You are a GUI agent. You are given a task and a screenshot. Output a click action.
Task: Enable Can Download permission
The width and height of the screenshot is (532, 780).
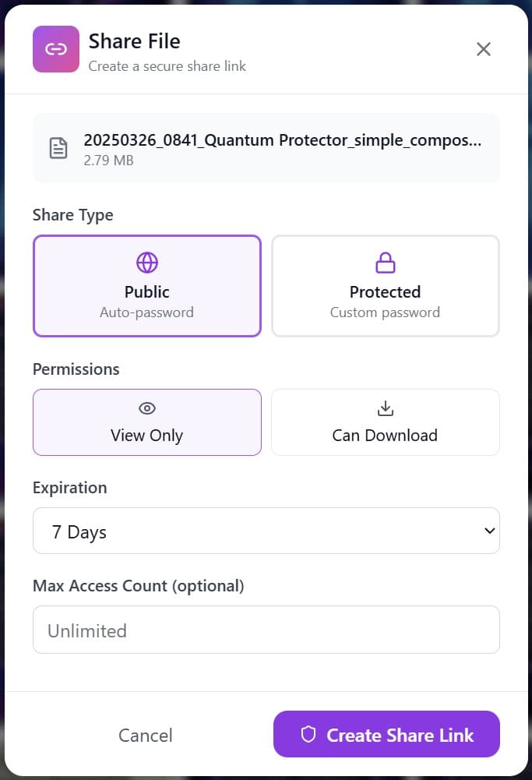pyautogui.click(x=385, y=422)
